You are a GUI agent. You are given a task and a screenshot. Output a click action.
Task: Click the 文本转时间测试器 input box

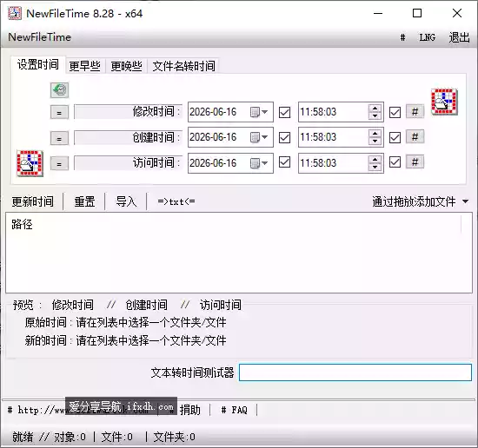tap(355, 372)
